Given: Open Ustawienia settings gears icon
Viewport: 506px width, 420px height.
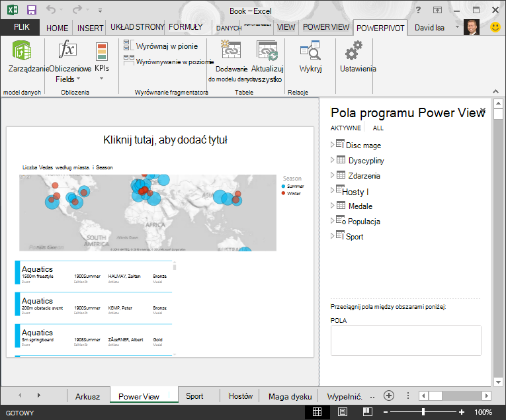Looking at the screenshot, I should click(354, 50).
